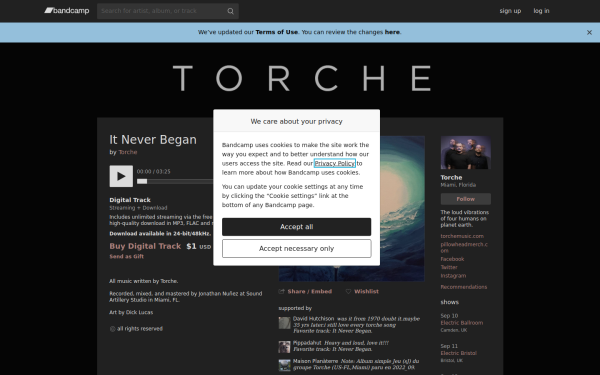Screen dimensions: 600x375
Task: Click the Torche name in sidebar
Action: coord(451,178)
